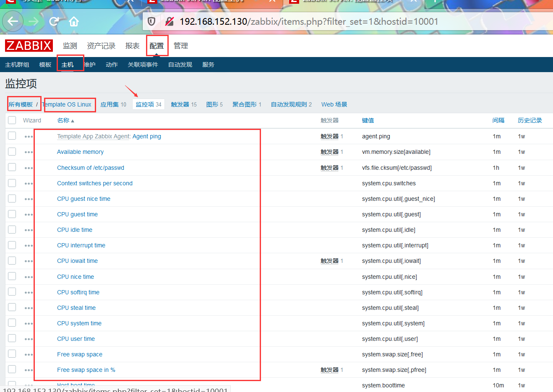Go back using the browser back arrow

pyautogui.click(x=13, y=21)
